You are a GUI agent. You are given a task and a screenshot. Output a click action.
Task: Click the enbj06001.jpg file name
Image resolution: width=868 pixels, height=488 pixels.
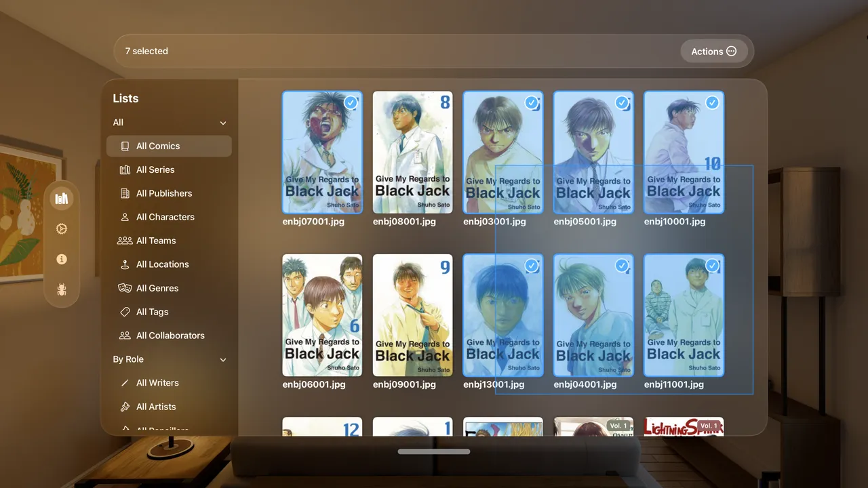pyautogui.click(x=315, y=384)
